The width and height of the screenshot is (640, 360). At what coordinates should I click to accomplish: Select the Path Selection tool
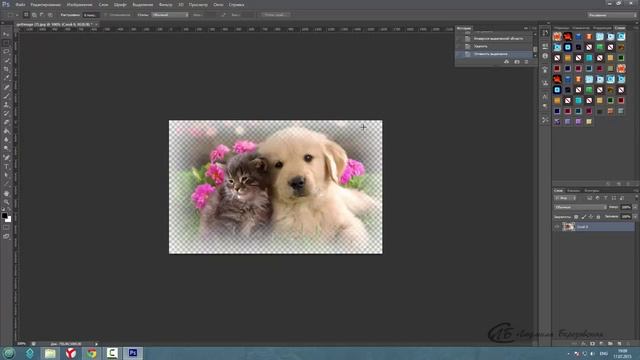pyautogui.click(x=6, y=175)
